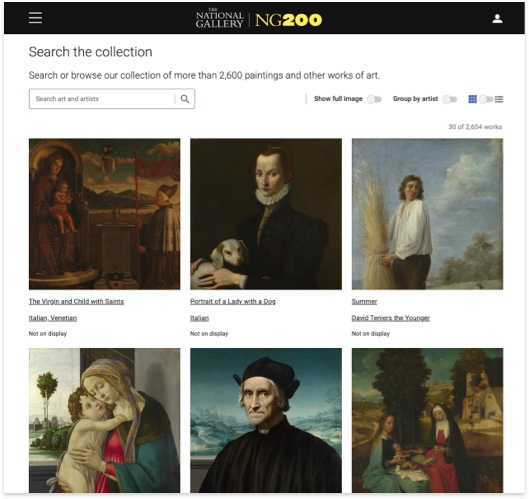The image size is (529, 499).
Task: Select the Madonna embracing child thumbnail
Action: (105, 420)
